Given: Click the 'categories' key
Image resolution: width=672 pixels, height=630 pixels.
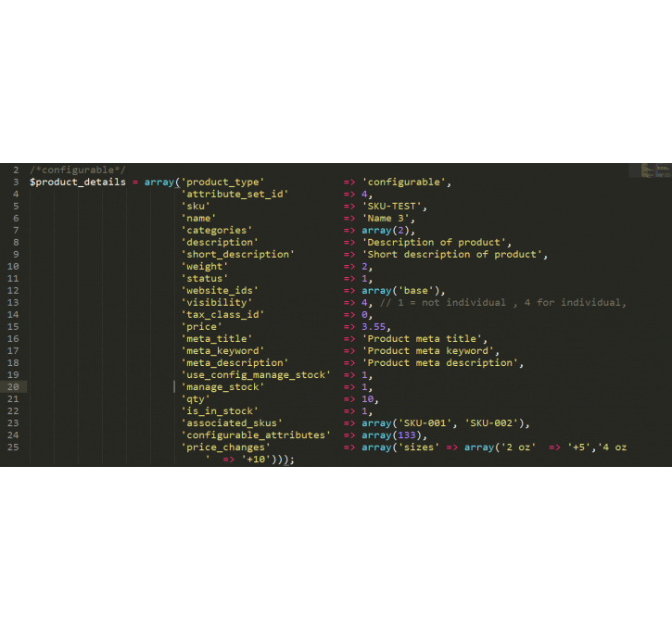Looking at the screenshot, I should coord(216,230).
